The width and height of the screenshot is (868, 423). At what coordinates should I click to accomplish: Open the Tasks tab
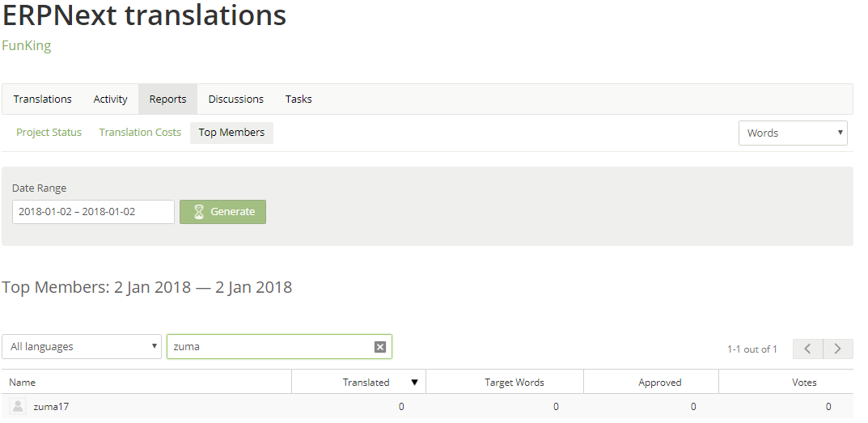299,99
